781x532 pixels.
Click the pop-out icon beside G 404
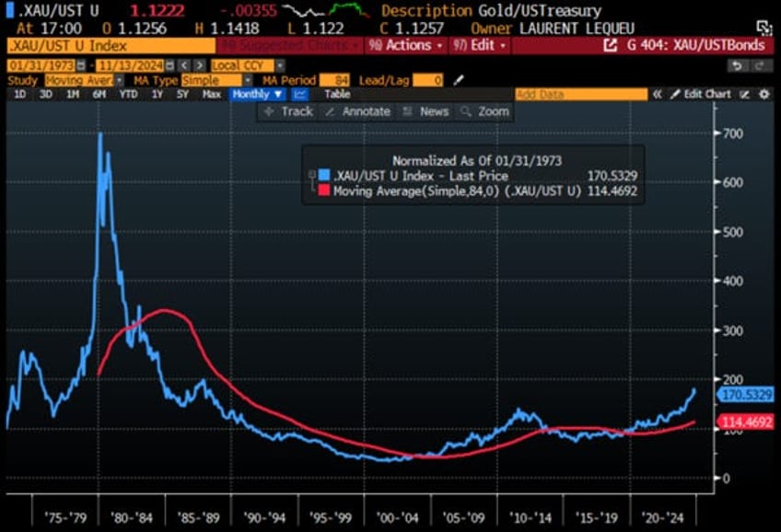tap(609, 45)
